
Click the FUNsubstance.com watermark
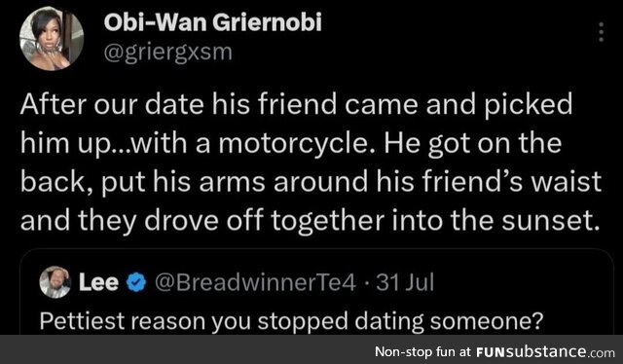click(x=545, y=352)
